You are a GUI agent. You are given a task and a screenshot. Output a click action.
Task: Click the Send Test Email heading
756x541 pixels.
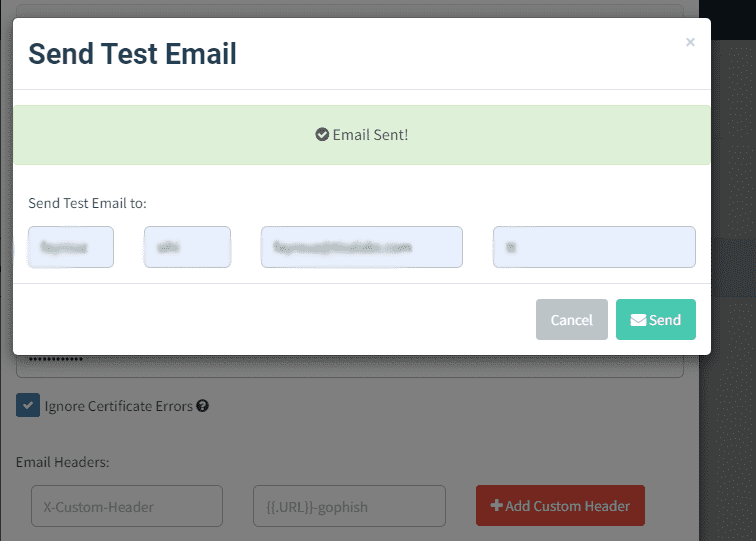132,54
